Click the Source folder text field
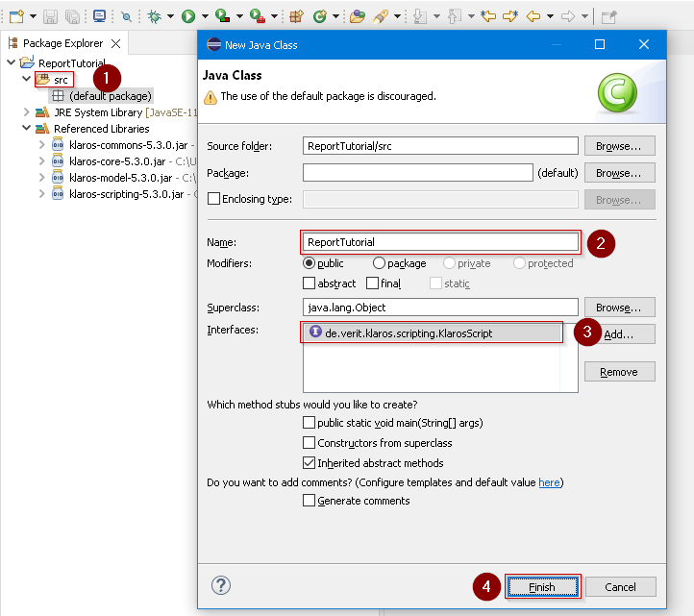Screen dimensions: 694x616 (x=440, y=146)
